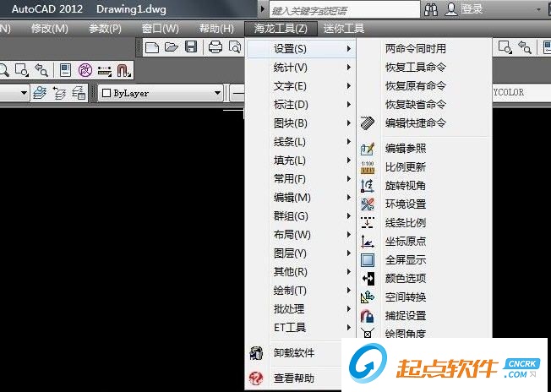Open the ByLayer color dropdown
551x392 pixels.
[x=217, y=93]
